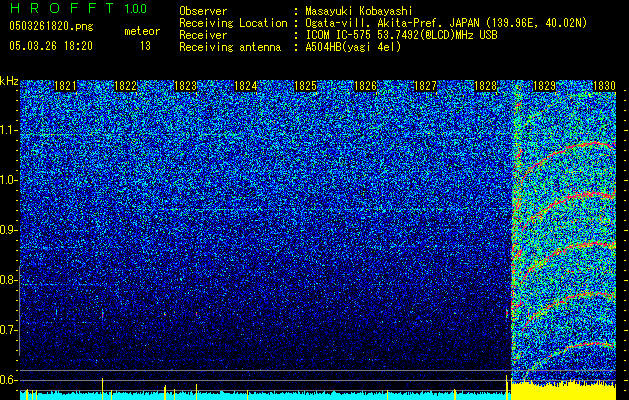Click the 0.6 frequency axis label
The height and width of the screenshot is (400, 629).
(7, 380)
